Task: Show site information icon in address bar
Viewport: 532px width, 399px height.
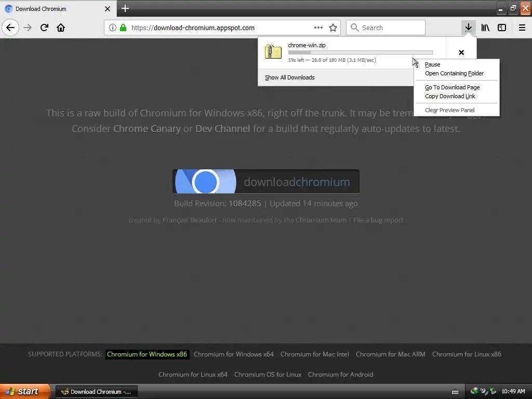Action: point(113,28)
